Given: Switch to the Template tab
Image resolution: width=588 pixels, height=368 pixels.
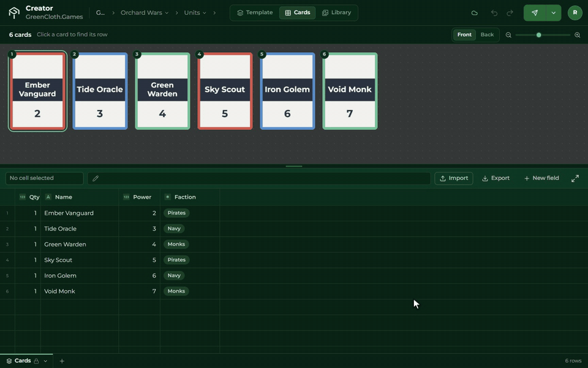Looking at the screenshot, I should pos(255,13).
